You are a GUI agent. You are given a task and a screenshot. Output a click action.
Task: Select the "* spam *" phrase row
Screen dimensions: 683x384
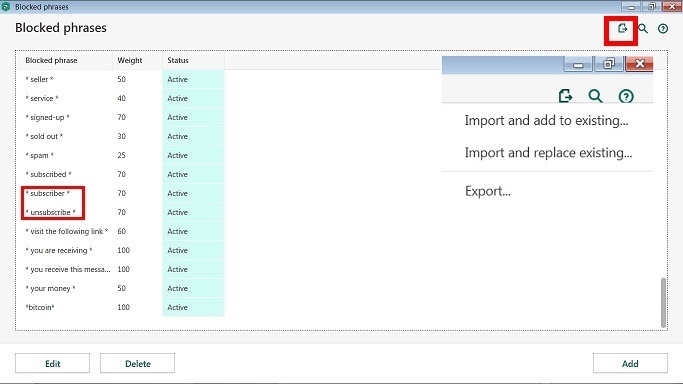[x=121, y=155]
